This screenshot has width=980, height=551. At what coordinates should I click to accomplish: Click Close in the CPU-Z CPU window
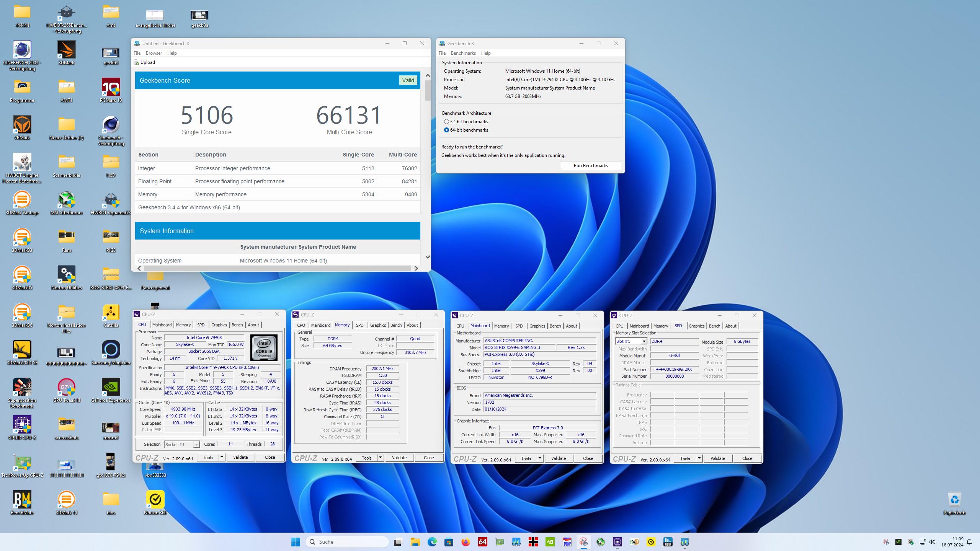[270, 457]
